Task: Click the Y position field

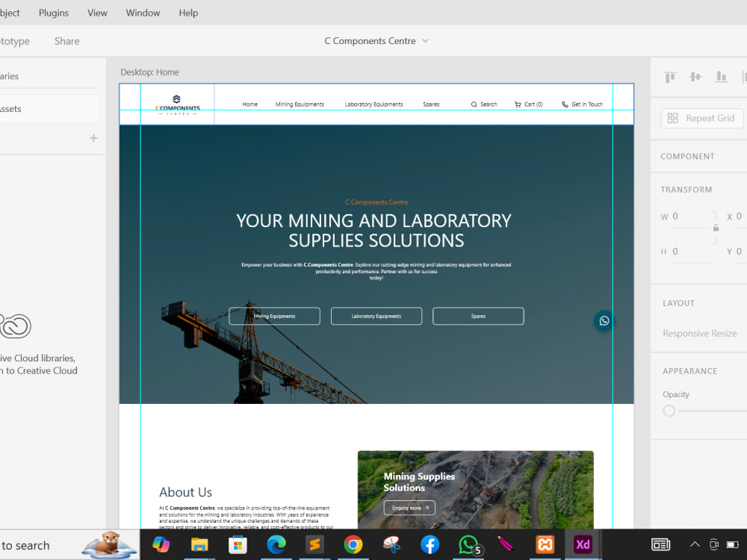Action: (x=741, y=252)
